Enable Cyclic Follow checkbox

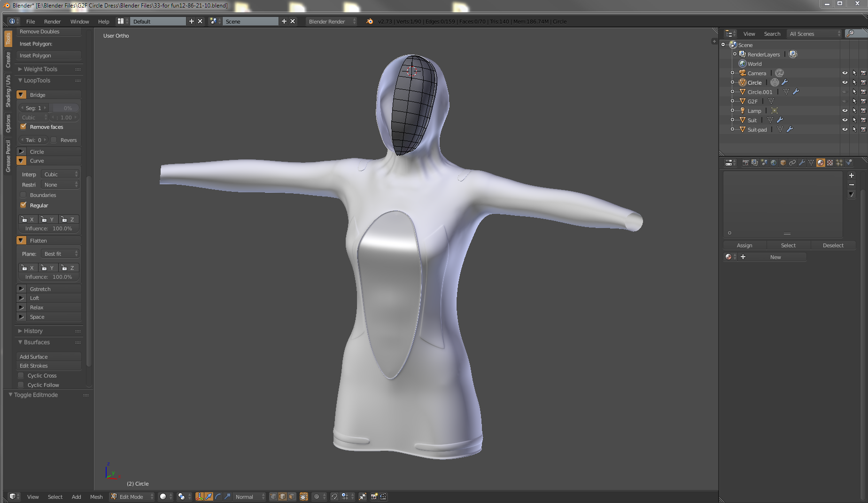point(21,385)
